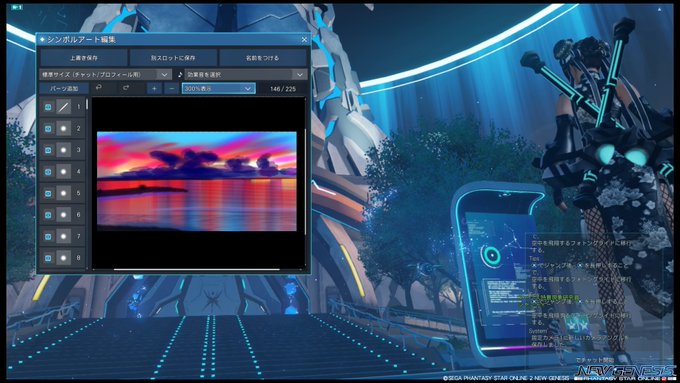Toggle visibility eye of layer 6
Screen dimensions: 680x383
point(48,215)
